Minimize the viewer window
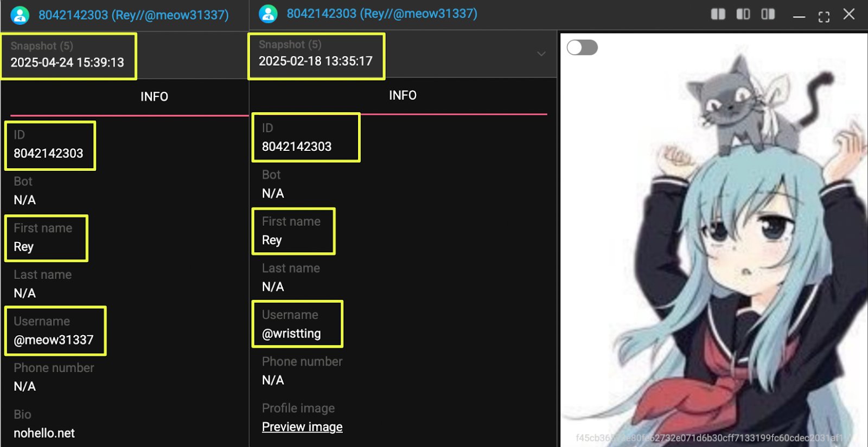Image resolution: width=868 pixels, height=447 pixels. coord(799,17)
